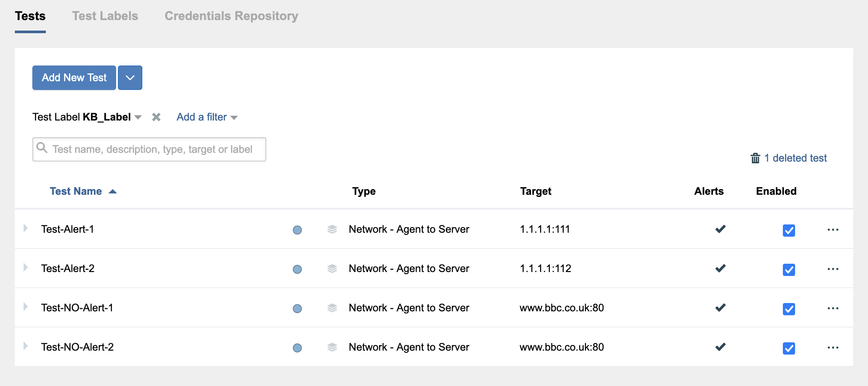
Task: Switch to the Tests tab
Action: coord(30,16)
